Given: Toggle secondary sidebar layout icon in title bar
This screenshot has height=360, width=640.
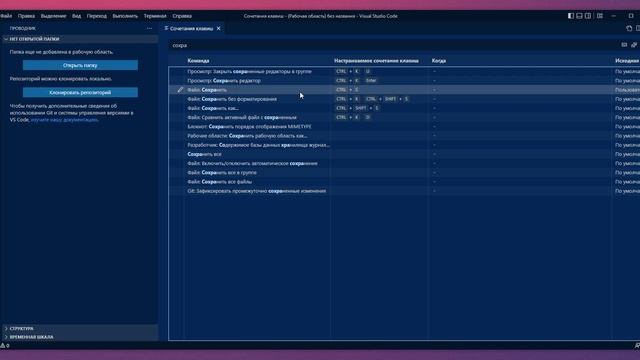Looking at the screenshot, I should [x=588, y=16].
